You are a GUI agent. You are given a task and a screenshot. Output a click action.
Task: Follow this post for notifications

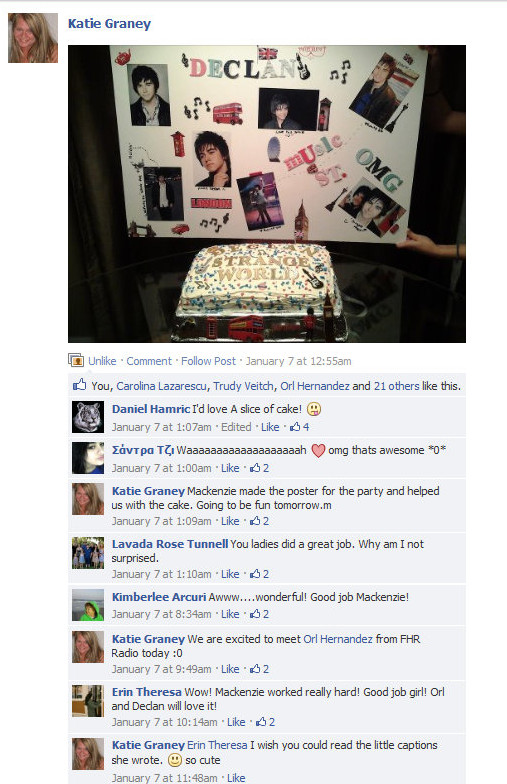208,361
